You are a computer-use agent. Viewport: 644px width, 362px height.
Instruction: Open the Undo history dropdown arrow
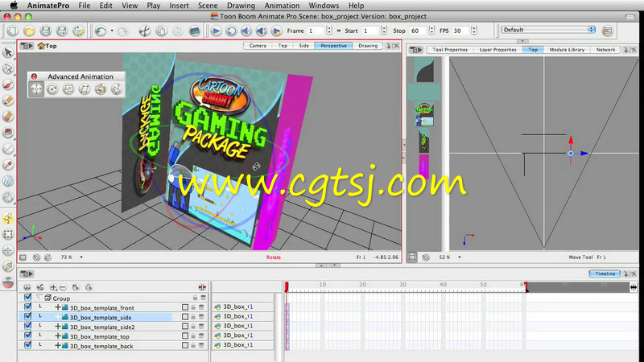(112, 31)
